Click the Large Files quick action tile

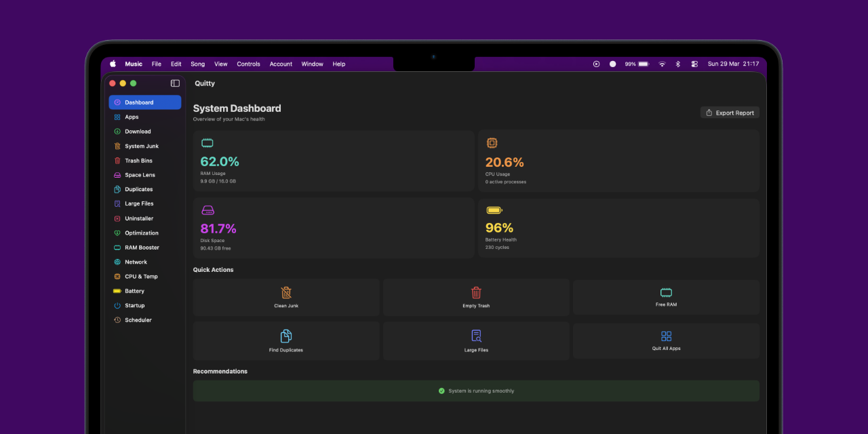[476, 340]
